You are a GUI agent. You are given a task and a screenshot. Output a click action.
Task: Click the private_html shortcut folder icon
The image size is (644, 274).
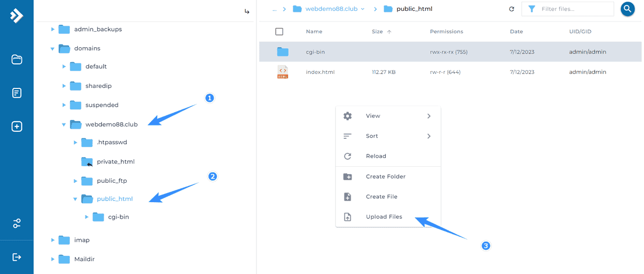[x=87, y=161]
